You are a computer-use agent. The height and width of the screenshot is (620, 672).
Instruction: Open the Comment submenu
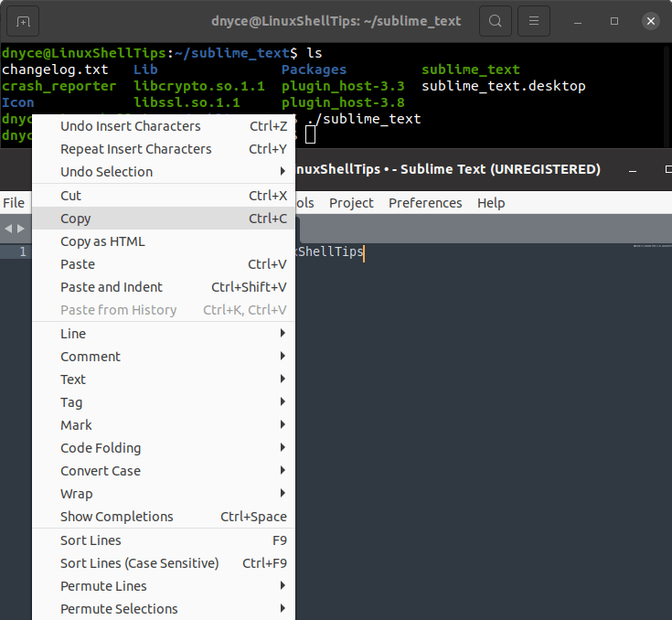[x=164, y=357]
